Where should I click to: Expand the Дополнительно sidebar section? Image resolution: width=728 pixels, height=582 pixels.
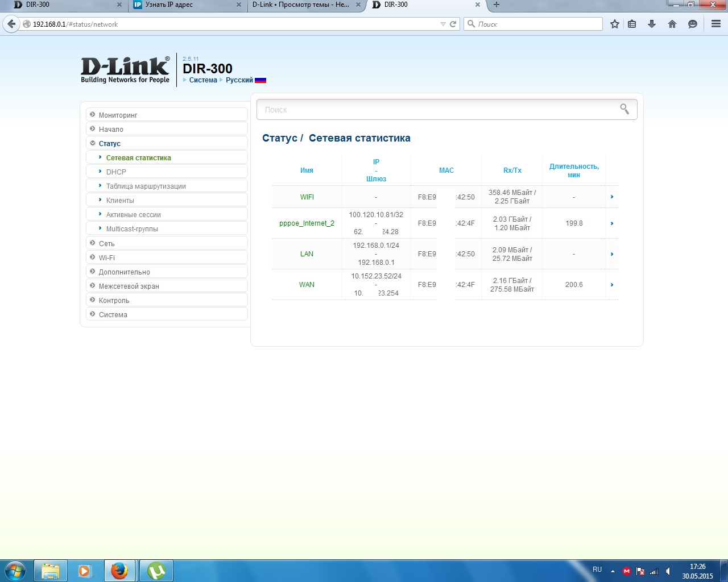pyautogui.click(x=167, y=272)
